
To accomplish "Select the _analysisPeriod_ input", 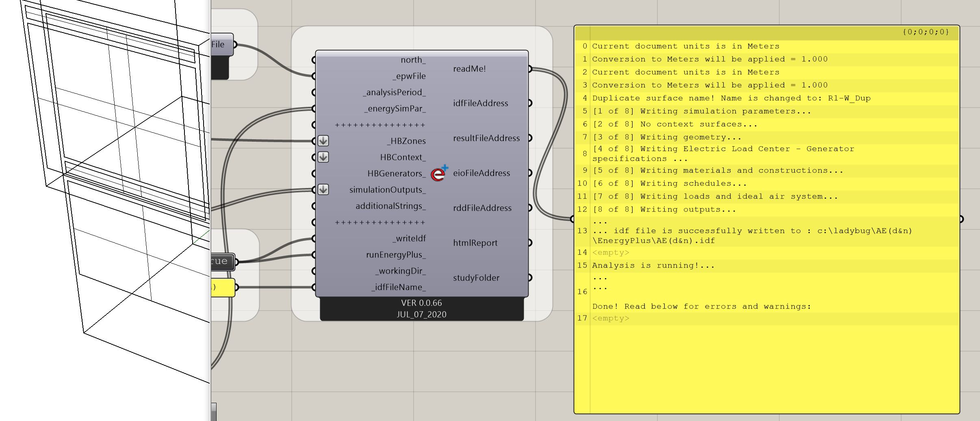I will [395, 93].
